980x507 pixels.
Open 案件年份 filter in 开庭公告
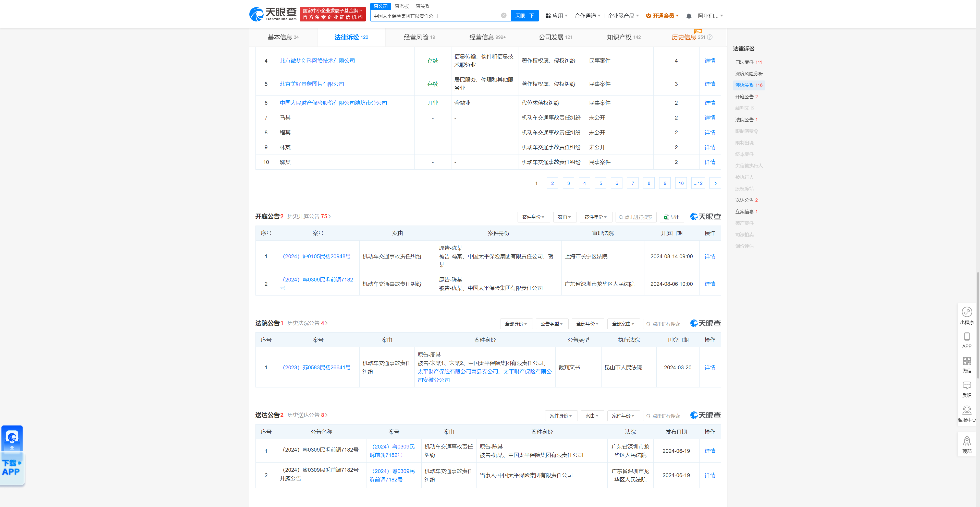[x=596, y=217]
